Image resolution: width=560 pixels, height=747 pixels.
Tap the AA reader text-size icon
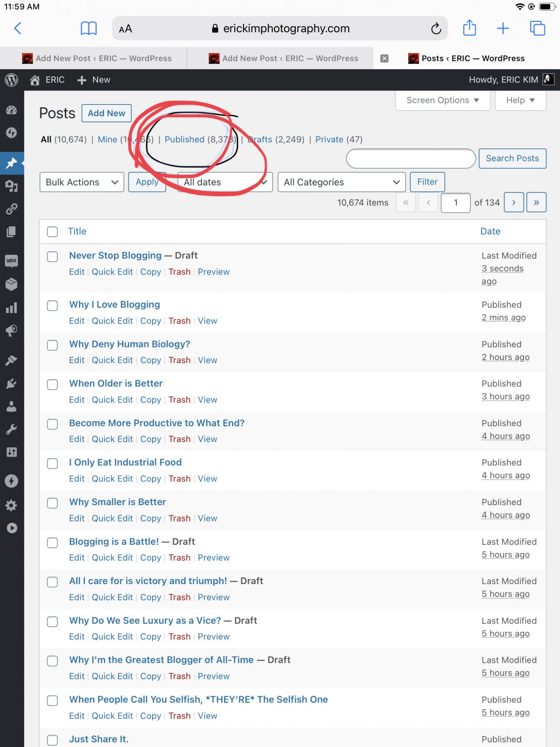[x=126, y=29]
